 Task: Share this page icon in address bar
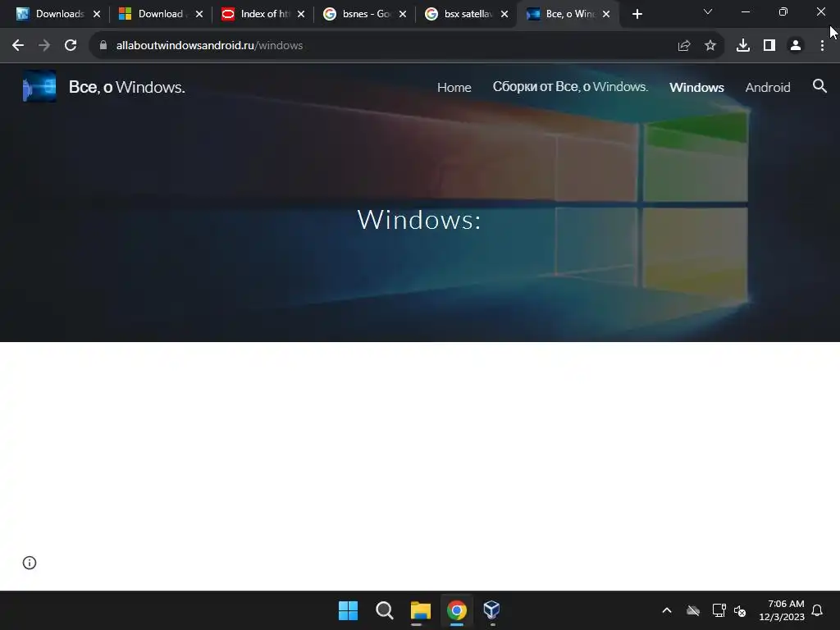tap(683, 46)
